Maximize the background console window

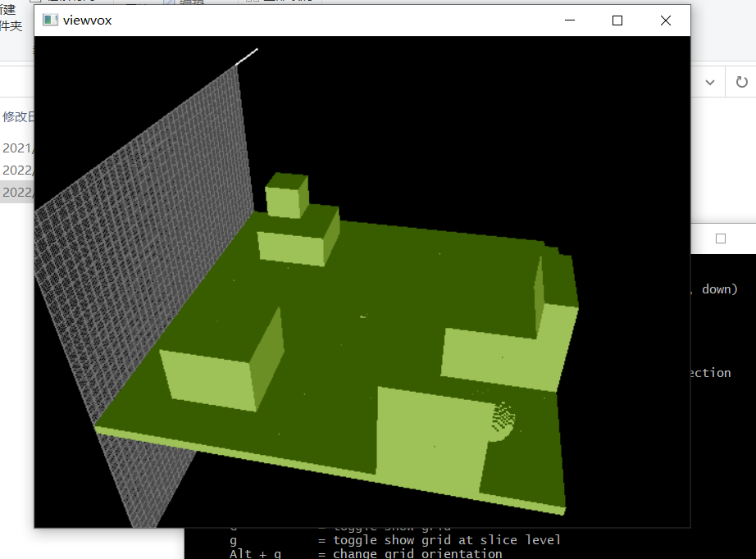coord(720,238)
